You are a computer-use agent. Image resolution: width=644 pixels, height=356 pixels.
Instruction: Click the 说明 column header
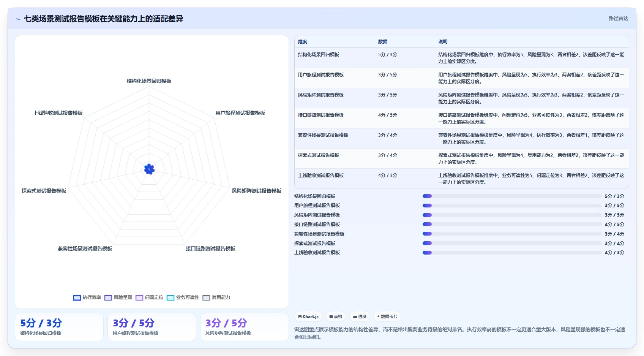click(x=443, y=42)
